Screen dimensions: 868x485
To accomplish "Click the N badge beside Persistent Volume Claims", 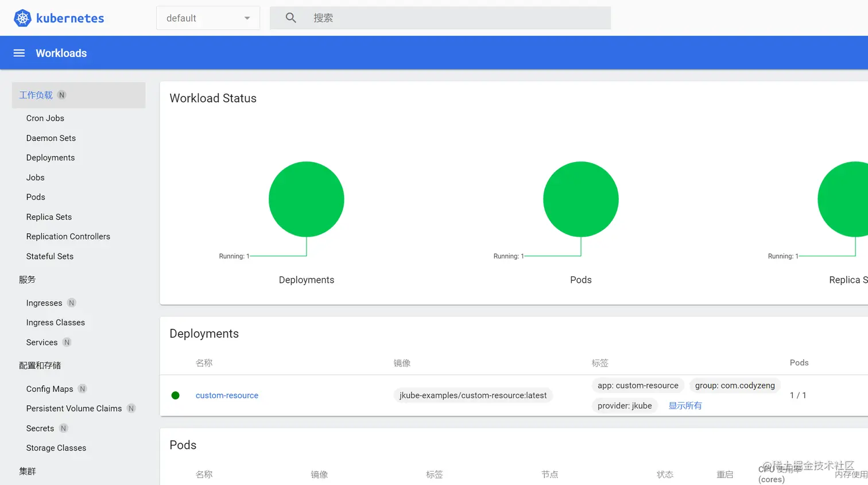I will point(131,409).
